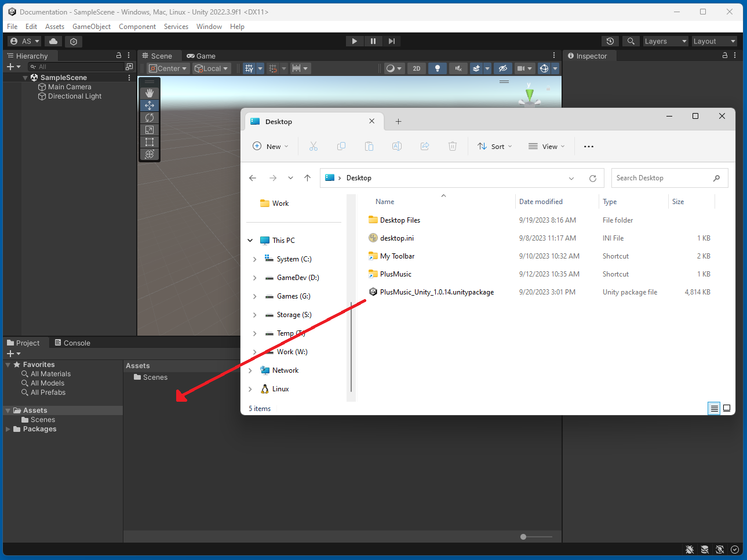
Task: Open Undo History in Unity toolbar
Action: coord(610,41)
